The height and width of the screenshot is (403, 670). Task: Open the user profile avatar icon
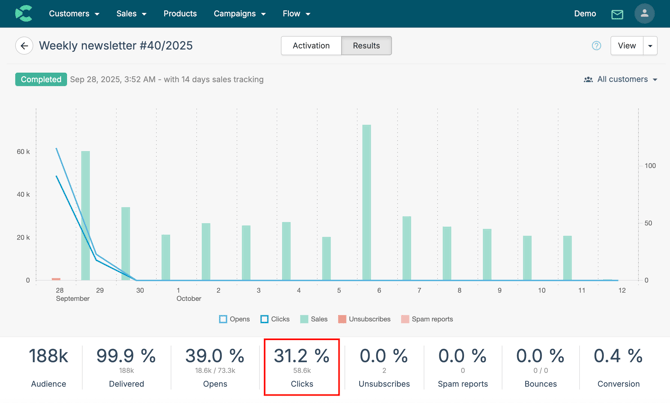point(644,14)
